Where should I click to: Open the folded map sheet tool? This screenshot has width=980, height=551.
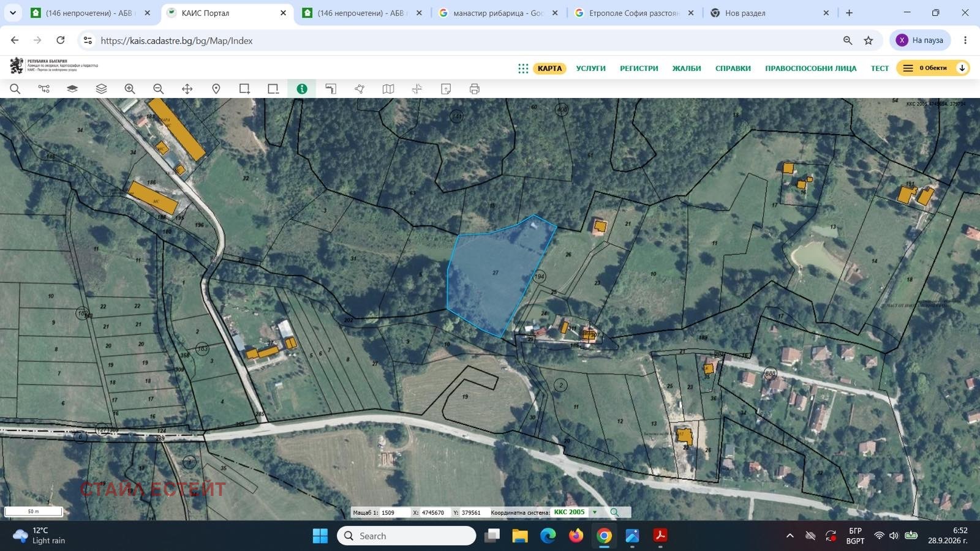[388, 89]
